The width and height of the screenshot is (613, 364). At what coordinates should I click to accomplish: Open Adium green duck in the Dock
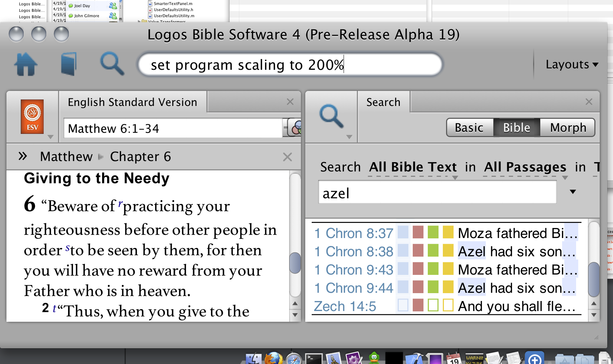[374, 358]
